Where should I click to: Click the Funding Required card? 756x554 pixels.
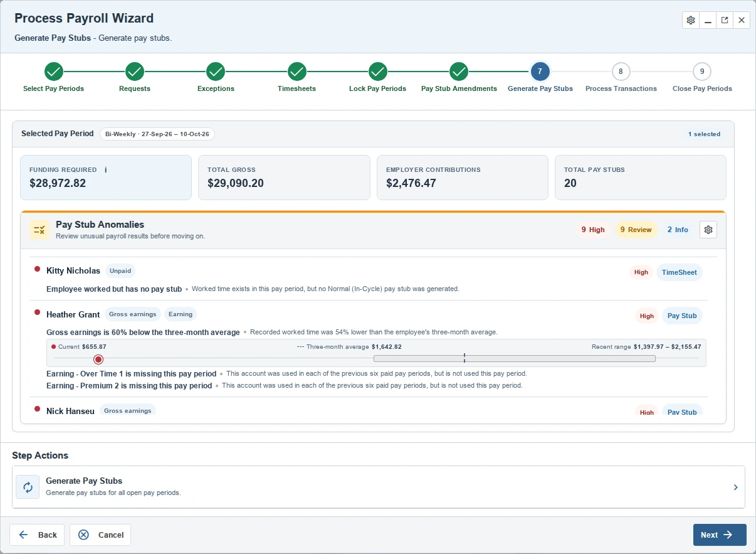point(106,178)
